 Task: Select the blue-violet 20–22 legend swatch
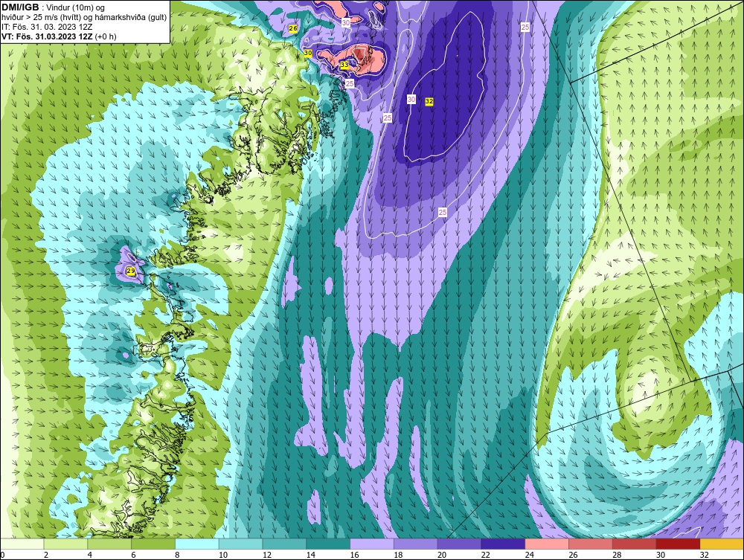click(459, 544)
